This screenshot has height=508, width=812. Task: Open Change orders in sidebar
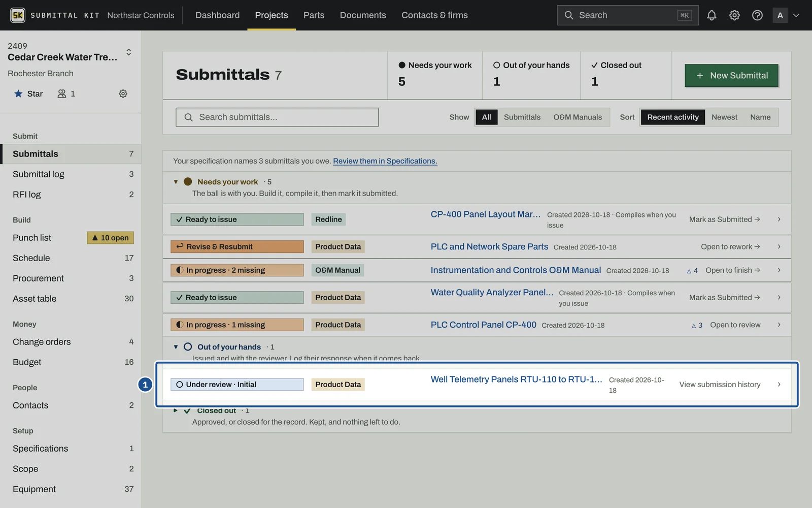[x=71, y=342]
